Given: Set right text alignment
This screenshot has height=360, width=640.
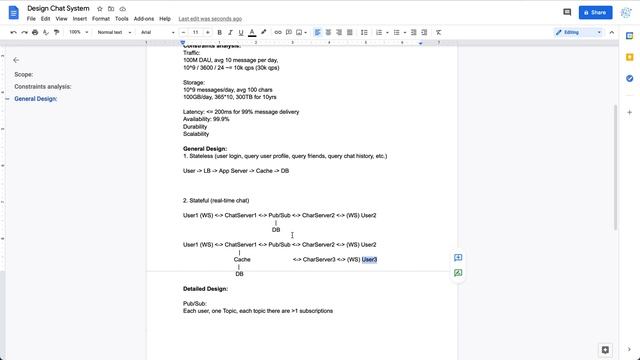Looking at the screenshot, I should (339, 32).
